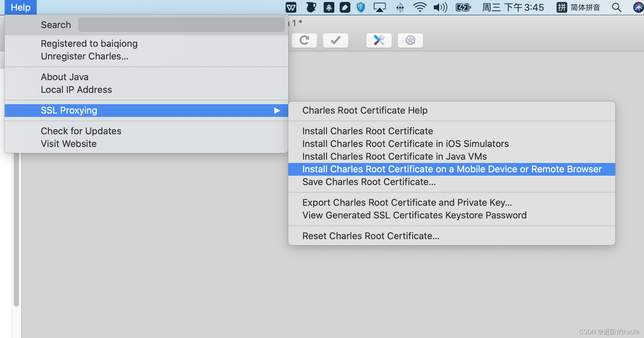Open the Wi-Fi status menu

[x=420, y=7]
